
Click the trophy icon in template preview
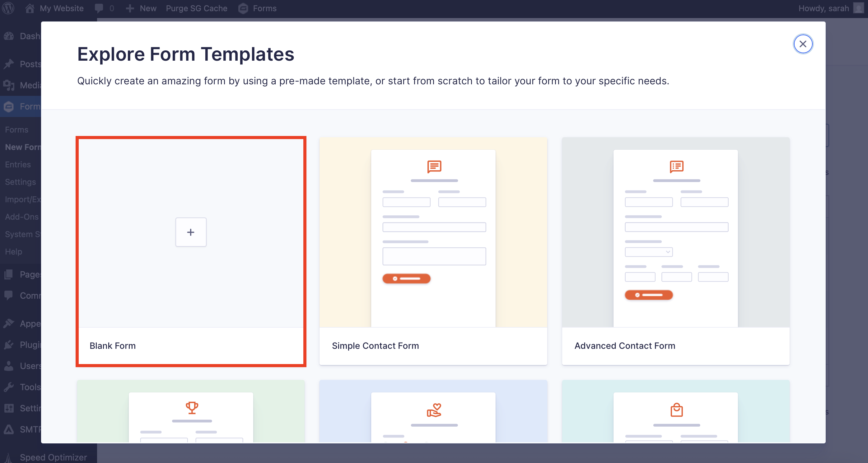coord(192,408)
